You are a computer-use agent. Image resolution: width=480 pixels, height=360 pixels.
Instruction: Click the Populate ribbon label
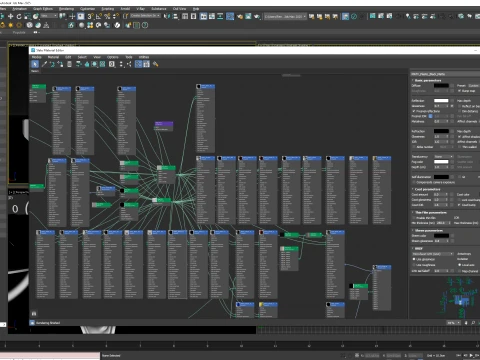click(x=19, y=32)
